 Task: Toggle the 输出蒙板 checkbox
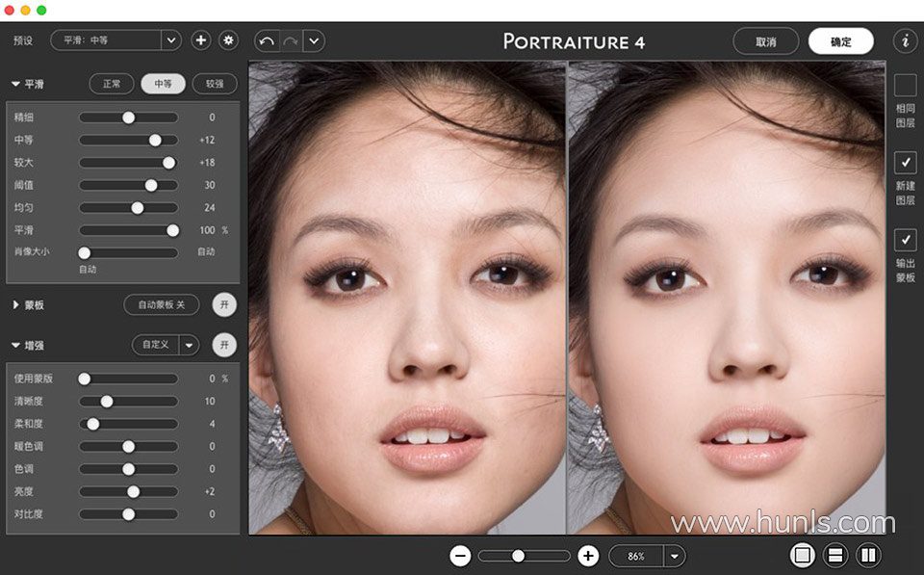click(905, 239)
